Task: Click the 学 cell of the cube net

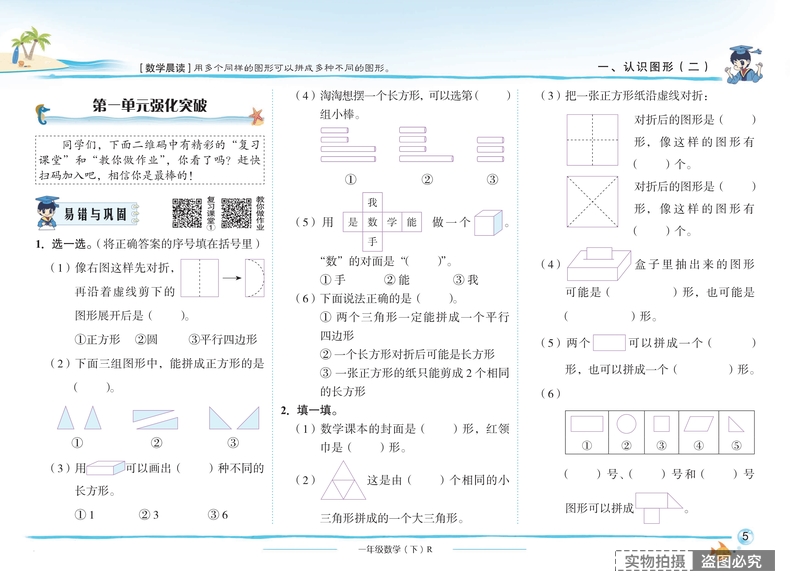Action: tap(392, 222)
